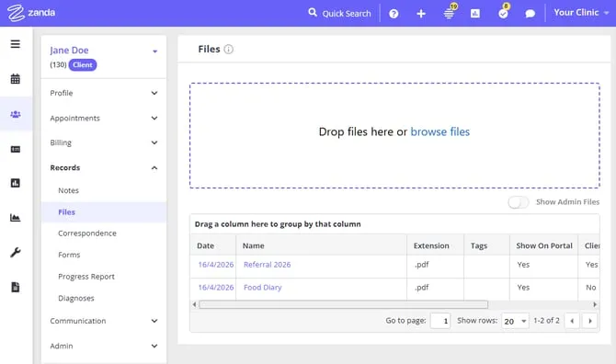
Task: Open the tasks checkmark icon with badge
Action: (x=503, y=12)
